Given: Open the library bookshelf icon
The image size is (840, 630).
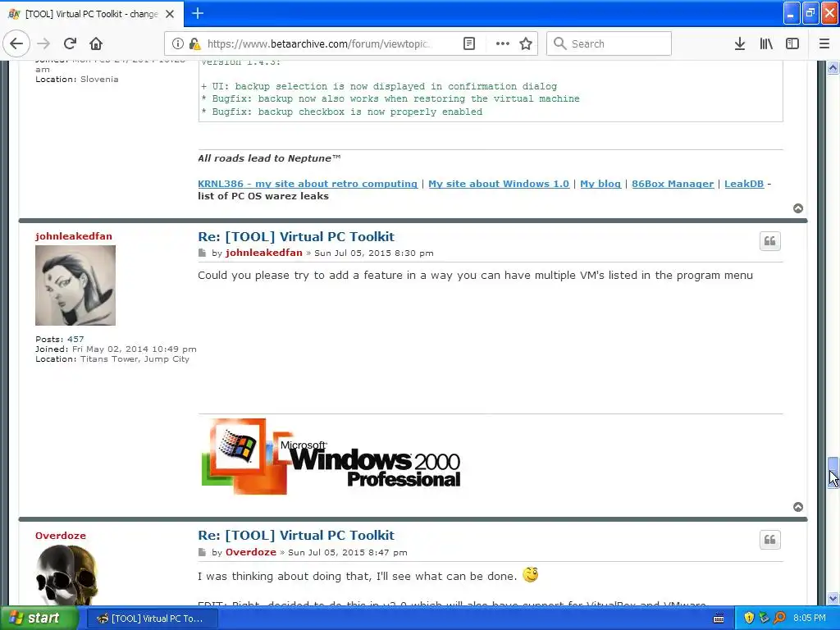Looking at the screenshot, I should coord(766,43).
